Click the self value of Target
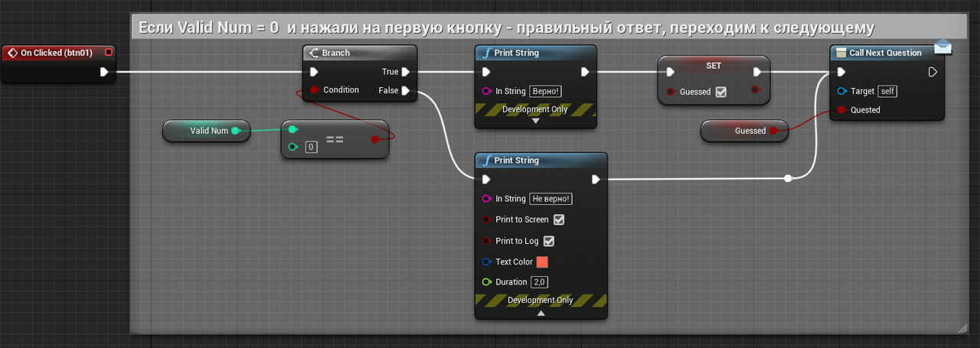Image resolution: width=980 pixels, height=348 pixels. pyautogui.click(x=887, y=91)
